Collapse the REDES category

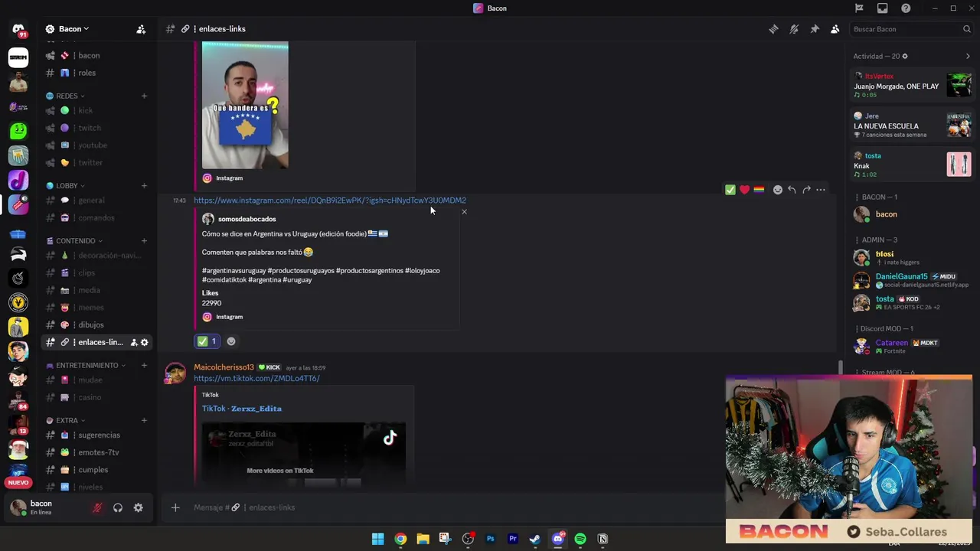65,96
